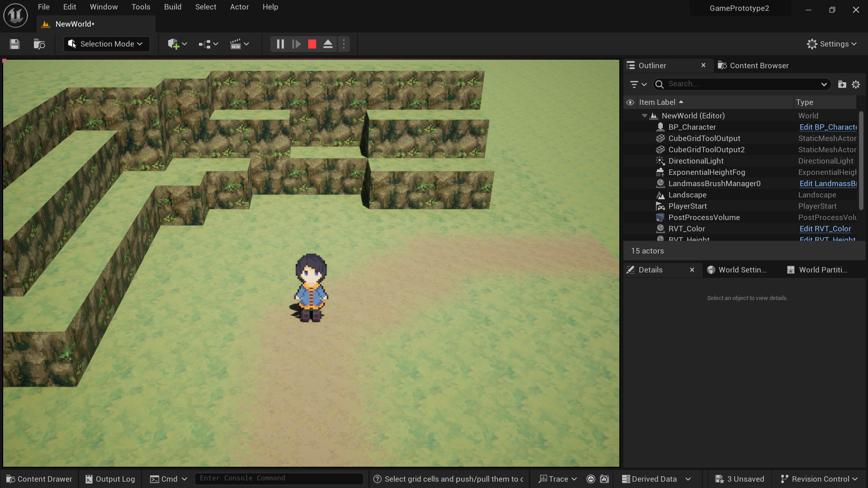Collapse the NewWorld (Editor) tree node

[645, 116]
